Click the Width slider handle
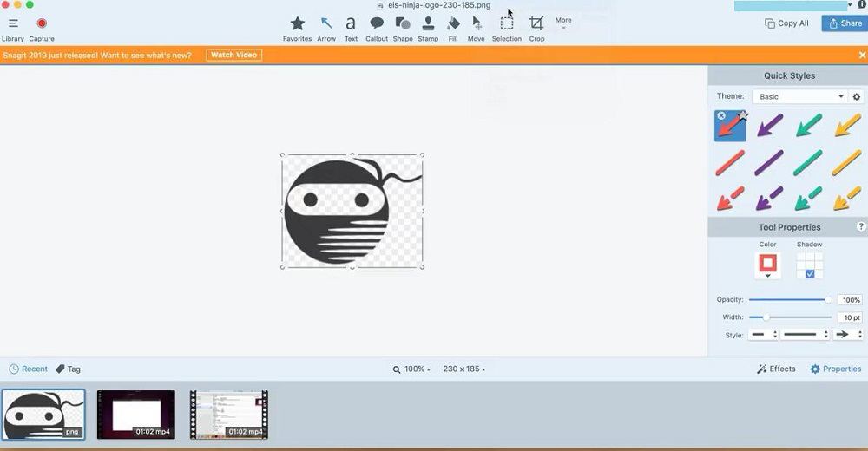 (x=766, y=317)
